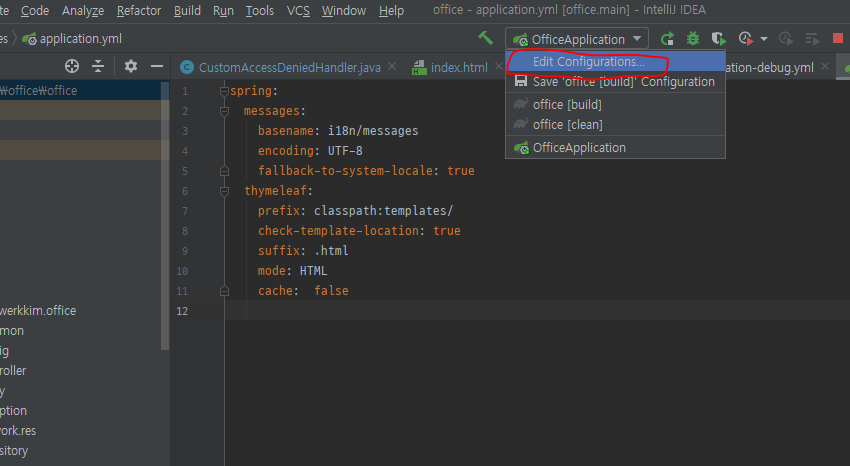This screenshot has height=466, width=850.
Task: Open the Help menu
Action: click(x=391, y=10)
